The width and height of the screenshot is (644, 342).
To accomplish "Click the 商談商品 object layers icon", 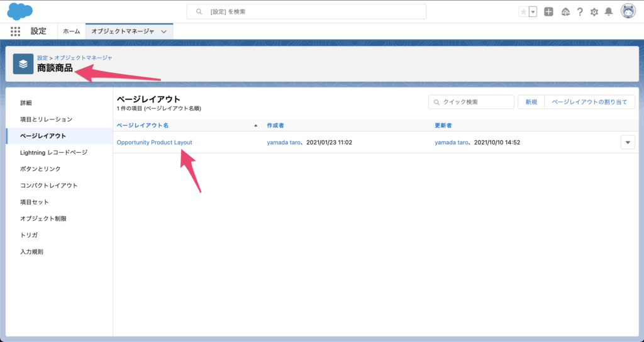I will click(x=23, y=64).
